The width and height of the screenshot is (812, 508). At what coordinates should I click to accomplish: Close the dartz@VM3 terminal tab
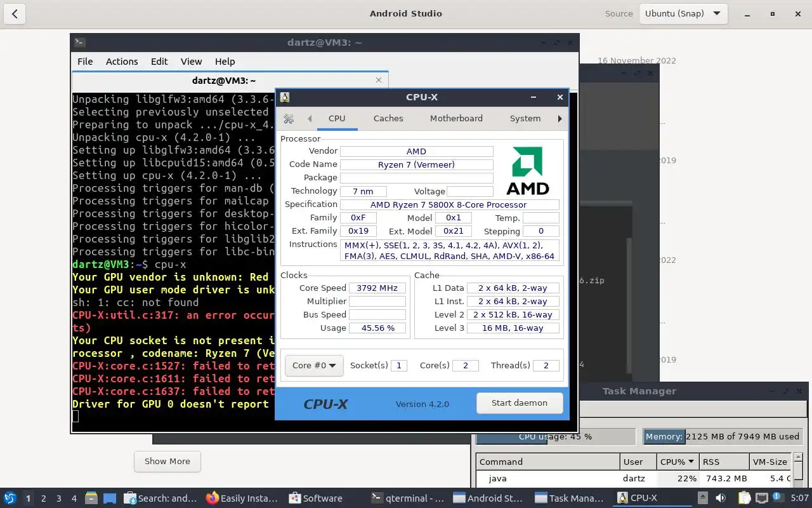click(x=379, y=80)
